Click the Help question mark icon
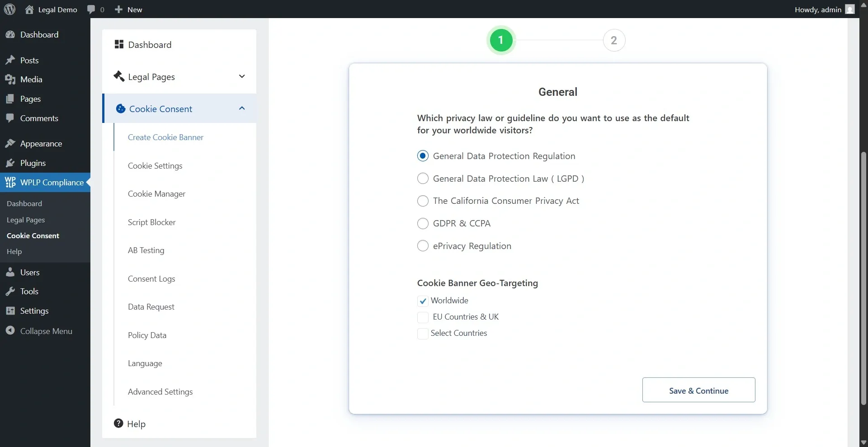 (118, 423)
